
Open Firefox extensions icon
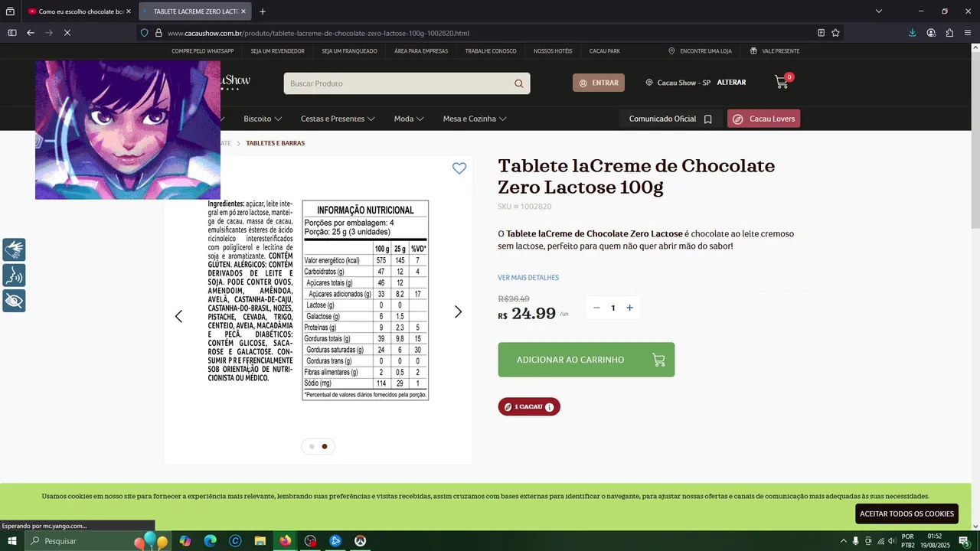(949, 33)
